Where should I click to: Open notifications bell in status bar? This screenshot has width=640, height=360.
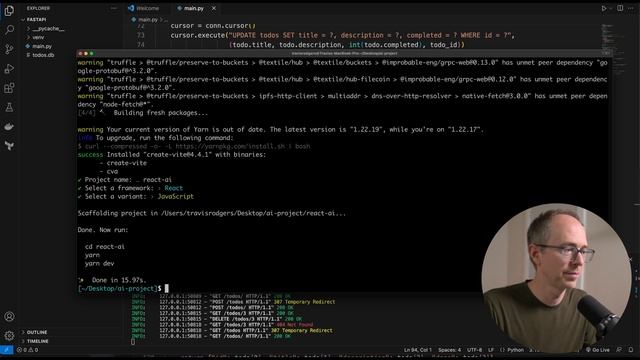pos(631,350)
